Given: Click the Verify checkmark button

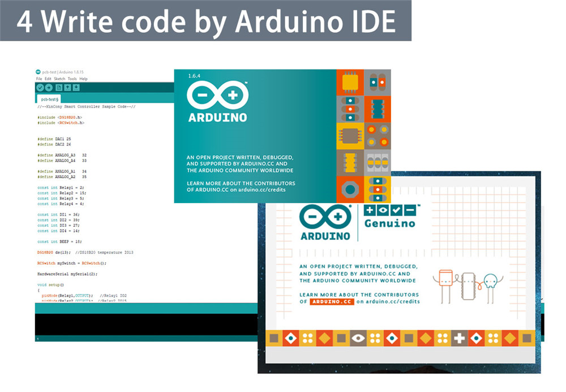Looking at the screenshot, I should coord(40,88).
